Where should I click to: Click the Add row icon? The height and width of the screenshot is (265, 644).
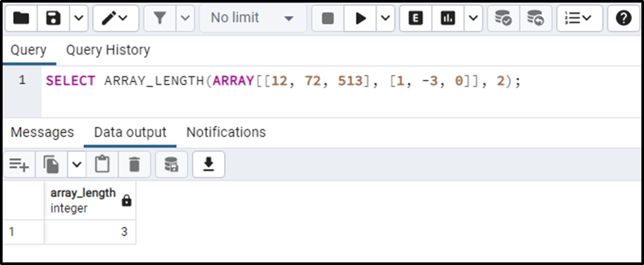pyautogui.click(x=19, y=165)
